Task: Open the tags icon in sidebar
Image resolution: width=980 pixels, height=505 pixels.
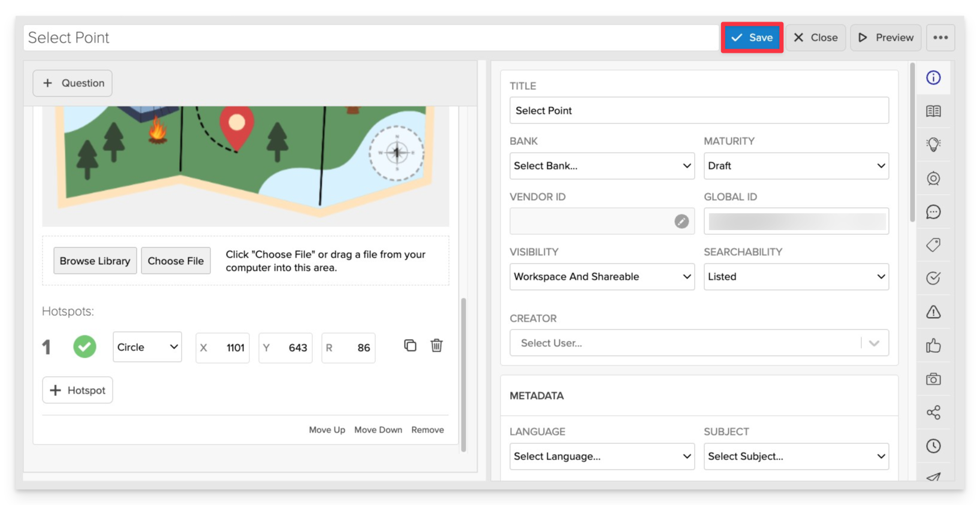Action: 933,244
